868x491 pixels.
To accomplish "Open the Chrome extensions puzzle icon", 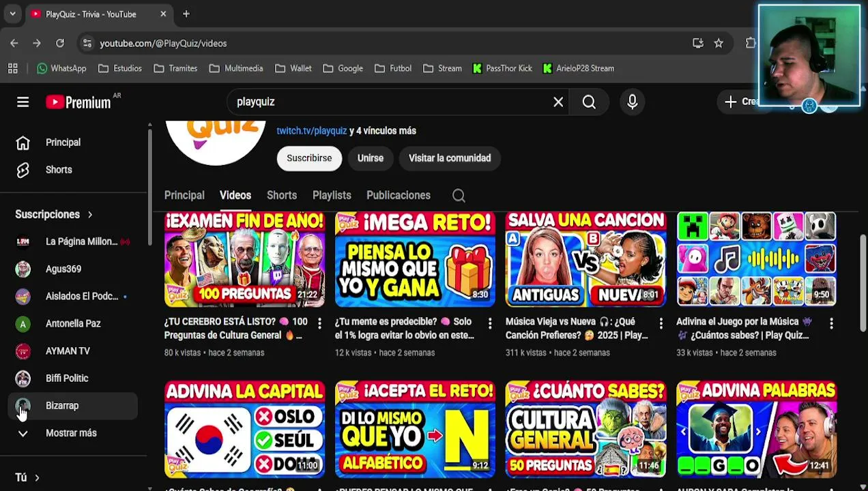I will tap(750, 43).
